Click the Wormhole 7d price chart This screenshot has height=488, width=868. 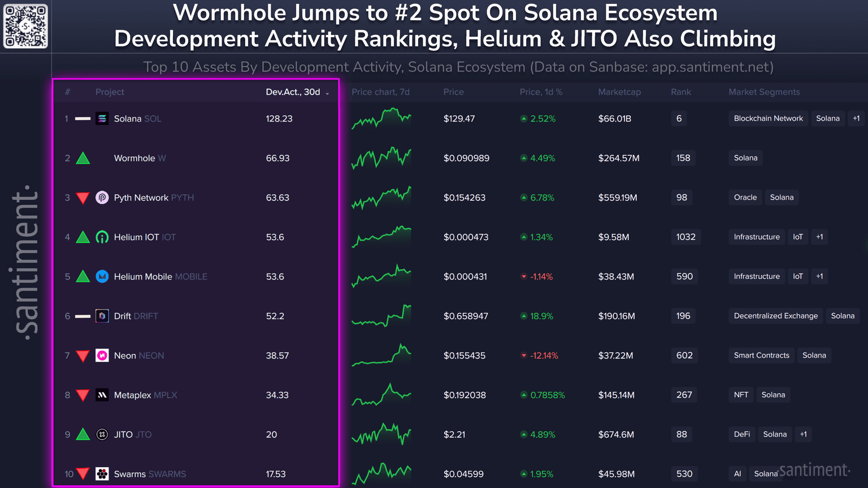[x=381, y=158]
